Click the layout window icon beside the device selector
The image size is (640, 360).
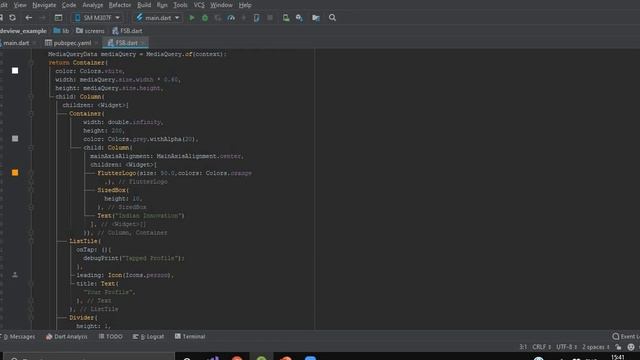(x=58, y=18)
